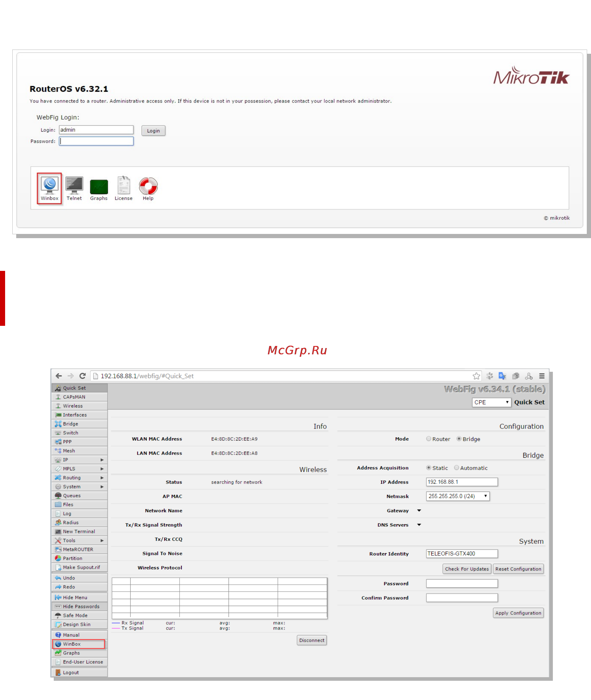
Task: Open the CPE quick set mode dropdown
Action: point(492,402)
